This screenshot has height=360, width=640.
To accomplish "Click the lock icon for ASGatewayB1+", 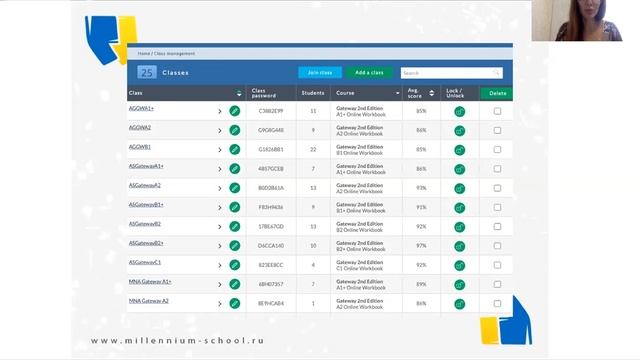I will click(x=460, y=208).
